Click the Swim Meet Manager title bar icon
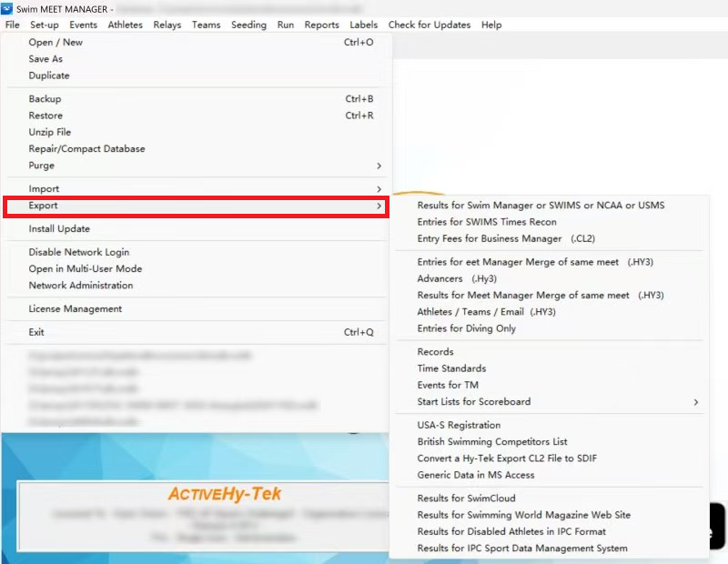728x564 pixels. (8, 9)
